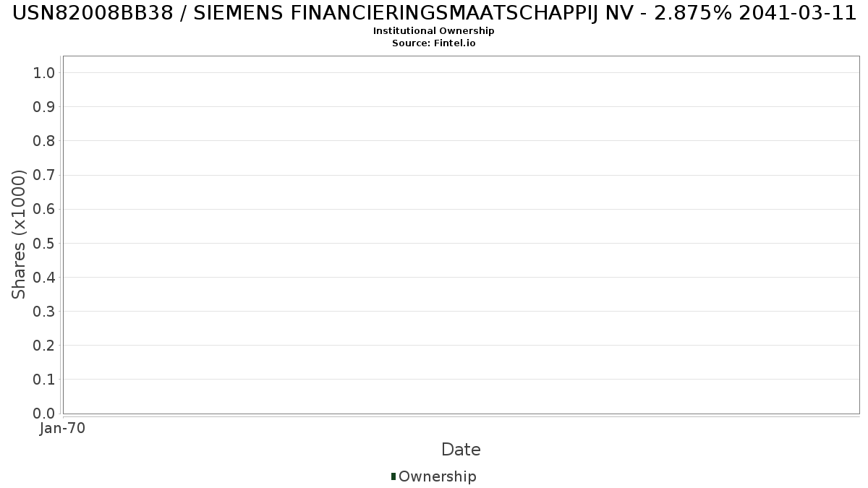This screenshot has height=488, width=868.
Task: Click the center of the empty plot area
Action: coord(461,235)
